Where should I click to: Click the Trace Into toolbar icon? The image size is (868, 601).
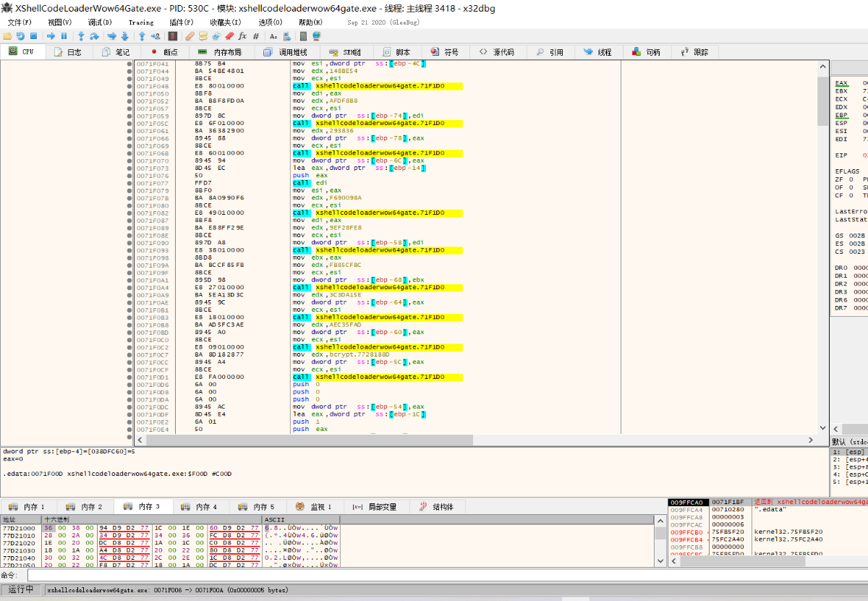pos(111,36)
